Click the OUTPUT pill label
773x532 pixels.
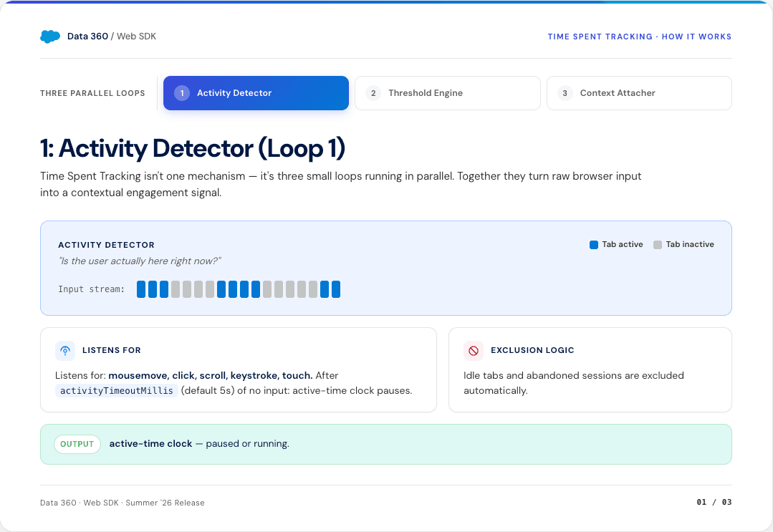77,445
